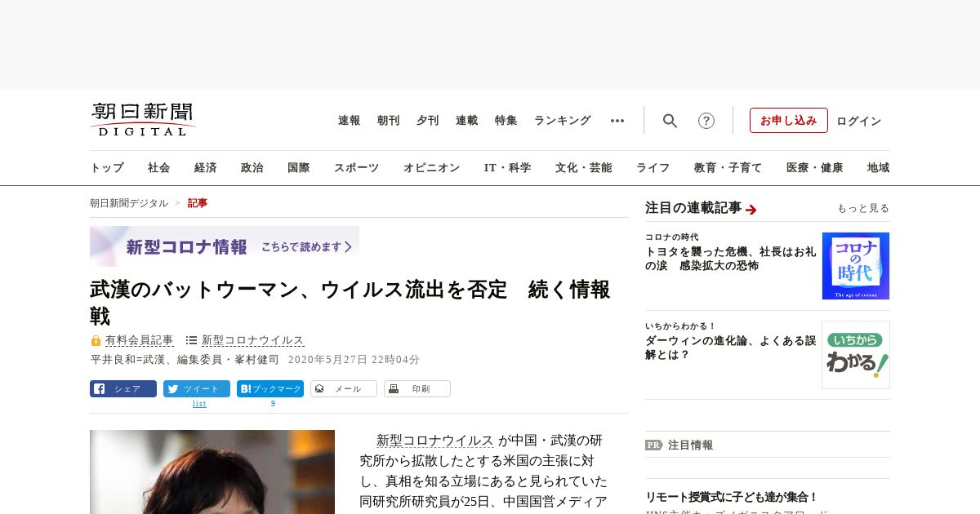Select the 文化・芸能 category tab
Viewport: 980px width, 514px height.
[x=584, y=168]
